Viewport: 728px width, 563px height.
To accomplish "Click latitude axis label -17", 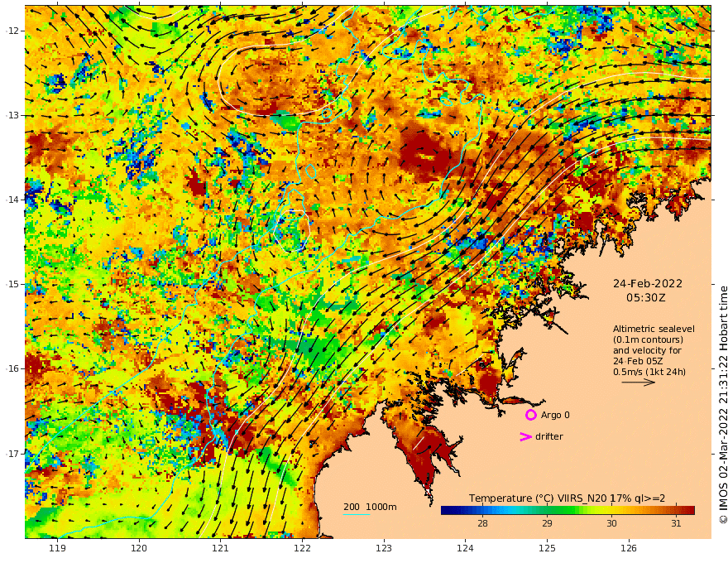I will point(12,453).
